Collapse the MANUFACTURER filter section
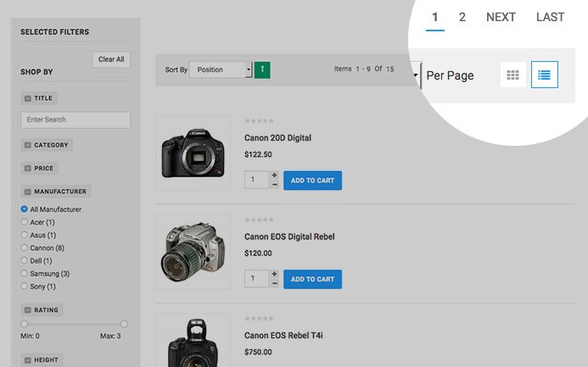This screenshot has height=367, width=588. click(28, 192)
